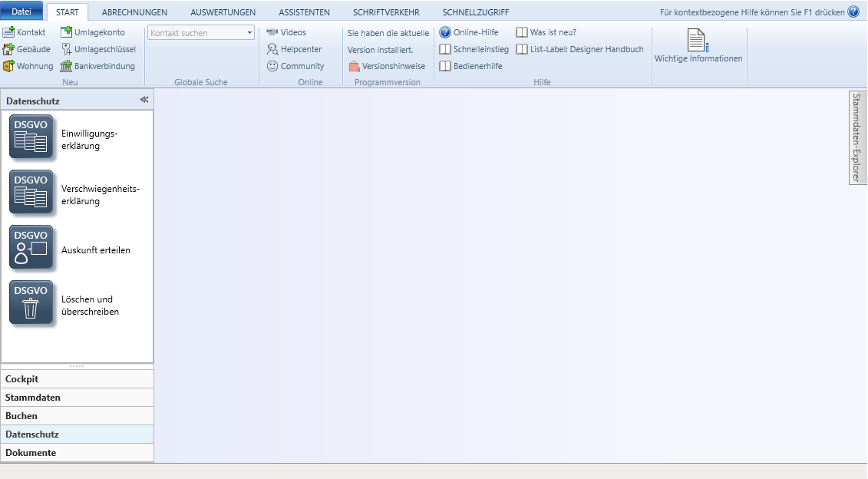
Task: Collapse the Datenschutz side panel
Action: (x=144, y=100)
